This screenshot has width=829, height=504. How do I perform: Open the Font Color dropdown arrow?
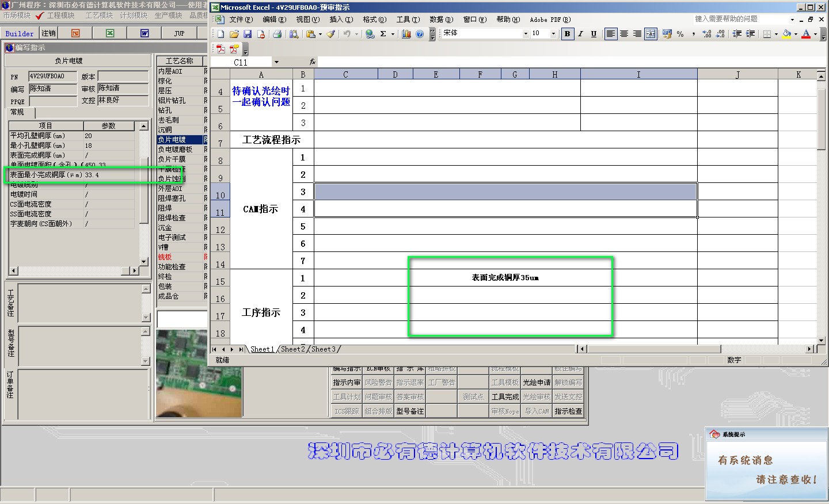tap(815, 34)
